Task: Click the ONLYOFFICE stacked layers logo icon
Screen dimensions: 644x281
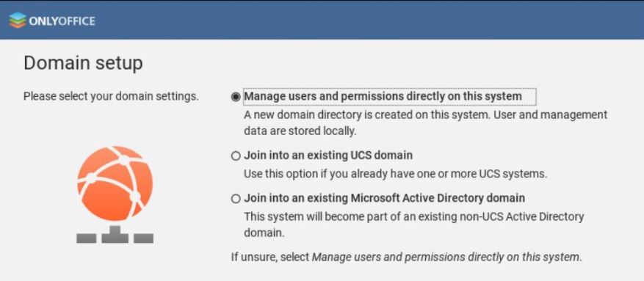Action: [18, 21]
